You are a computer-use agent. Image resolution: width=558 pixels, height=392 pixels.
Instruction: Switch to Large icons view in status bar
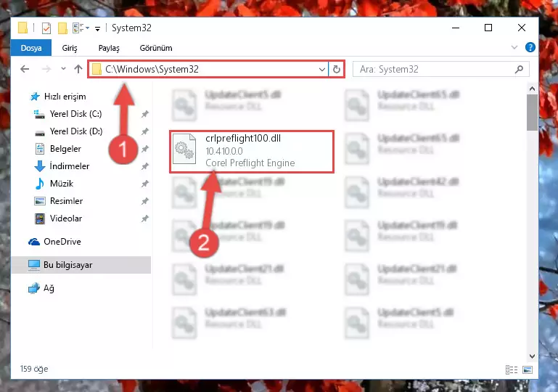[x=528, y=369]
